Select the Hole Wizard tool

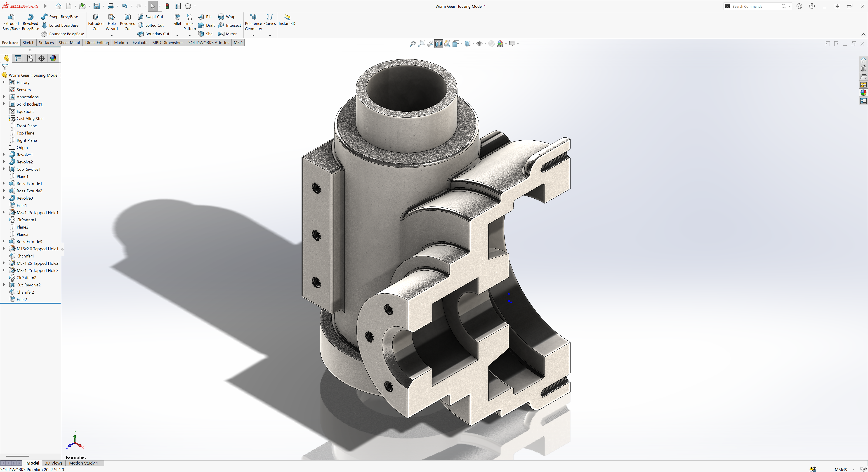(x=111, y=22)
